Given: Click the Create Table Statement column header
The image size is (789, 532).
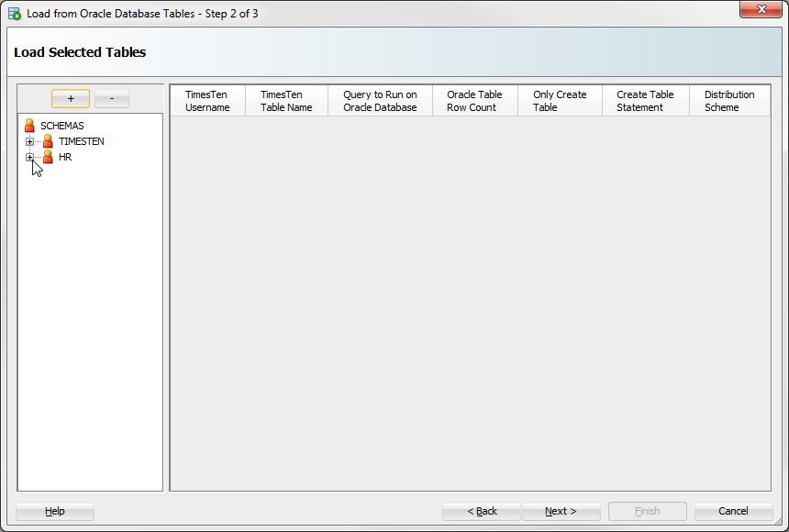Looking at the screenshot, I should click(646, 101).
